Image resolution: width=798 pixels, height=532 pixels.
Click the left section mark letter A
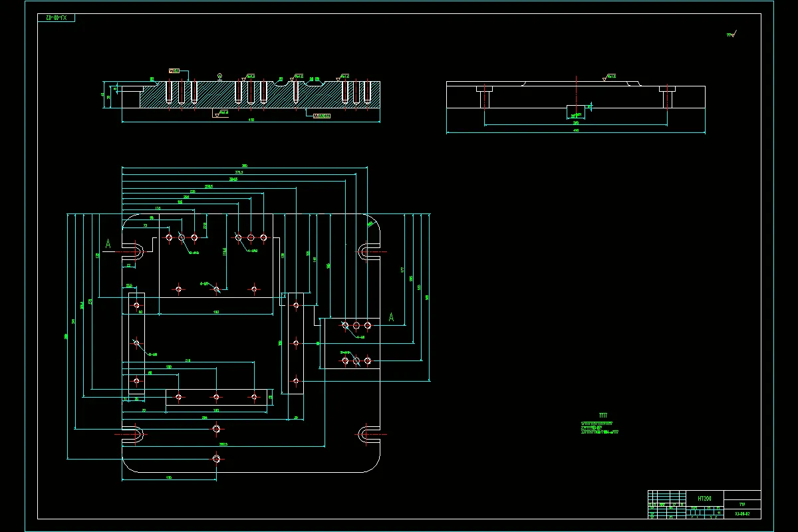(108, 244)
